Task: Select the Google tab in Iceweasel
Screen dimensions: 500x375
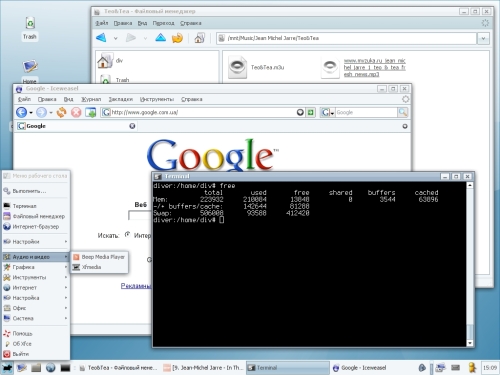Action: click(x=75, y=126)
